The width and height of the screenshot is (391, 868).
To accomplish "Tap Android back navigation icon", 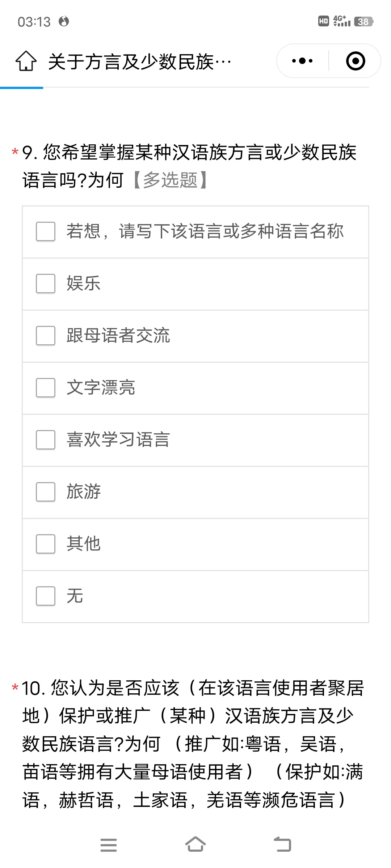I will tap(282, 845).
